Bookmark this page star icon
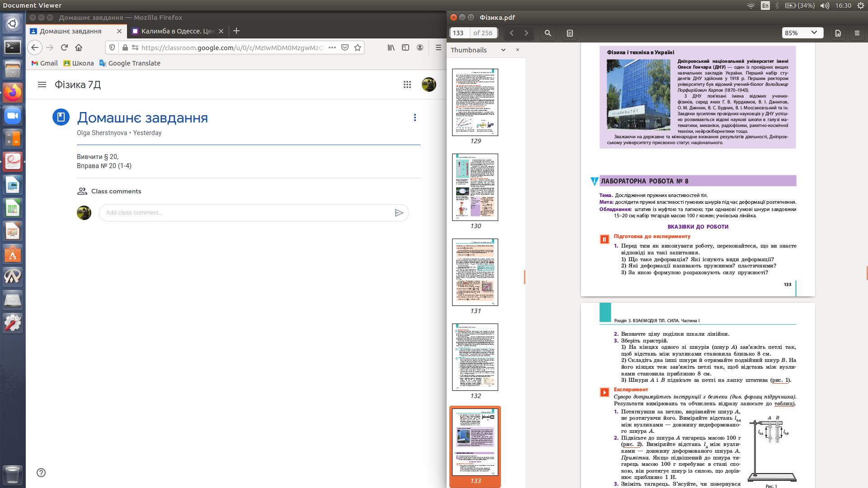Viewport: 868px width, 488px height. 358,47
